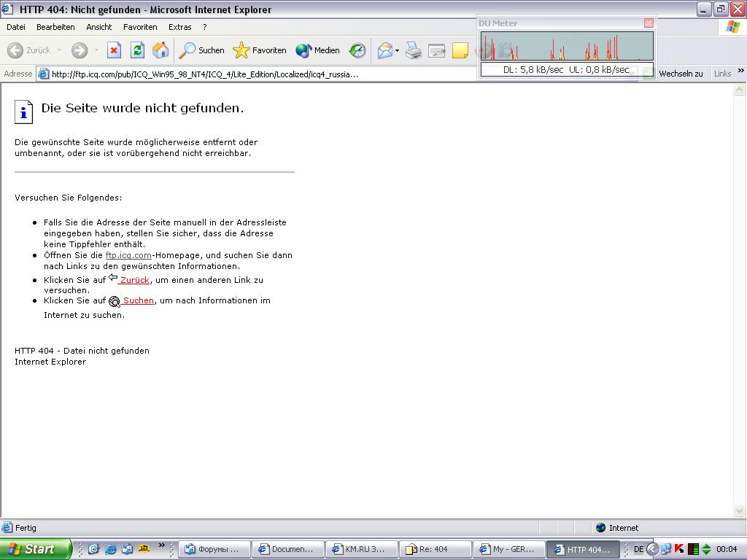Viewport: 747px width, 560px height.
Task: Click the Fertig status text
Action: pos(26,528)
